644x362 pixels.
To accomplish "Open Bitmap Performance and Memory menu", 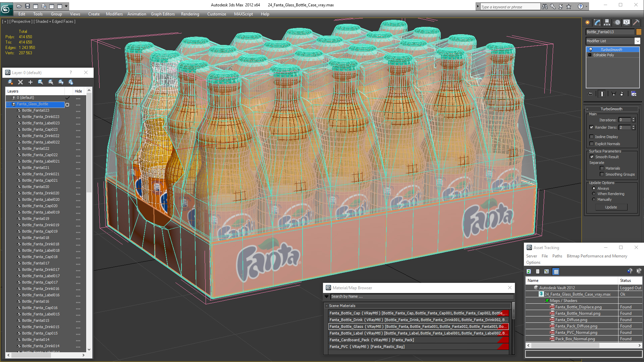I will 597,256.
